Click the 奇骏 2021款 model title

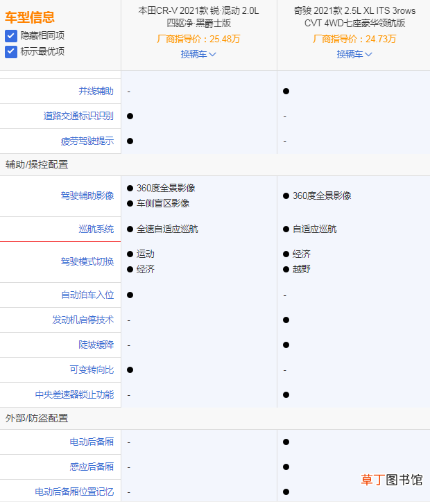coord(354,17)
